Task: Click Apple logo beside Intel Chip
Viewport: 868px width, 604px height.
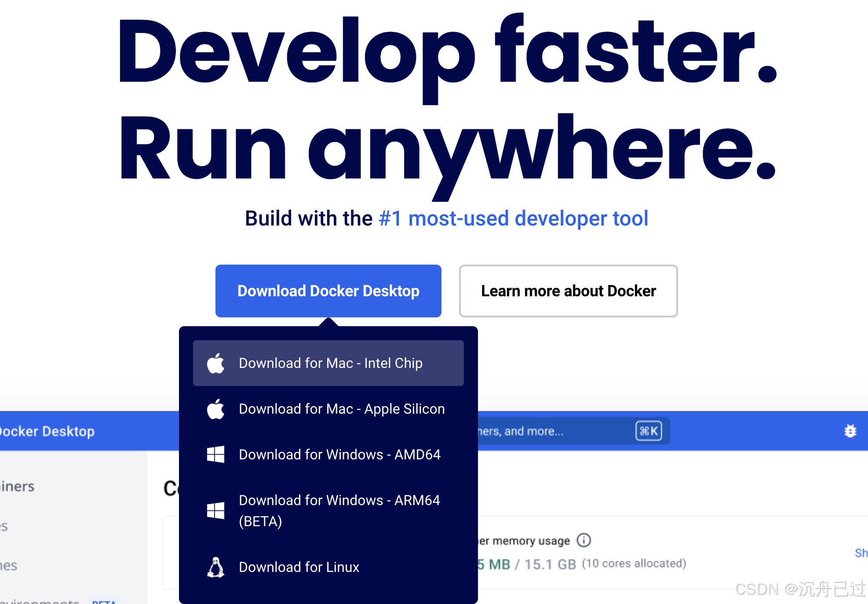Action: point(216,363)
